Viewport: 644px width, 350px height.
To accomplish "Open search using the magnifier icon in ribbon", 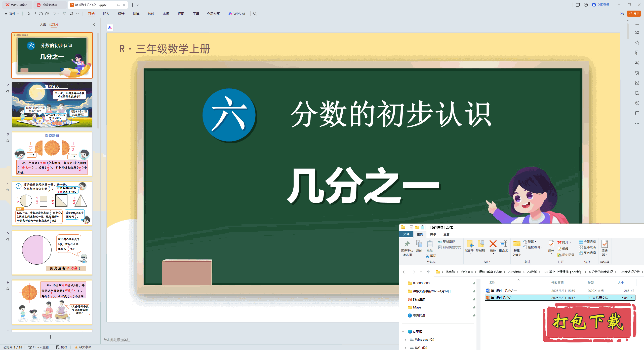I will pos(255,14).
